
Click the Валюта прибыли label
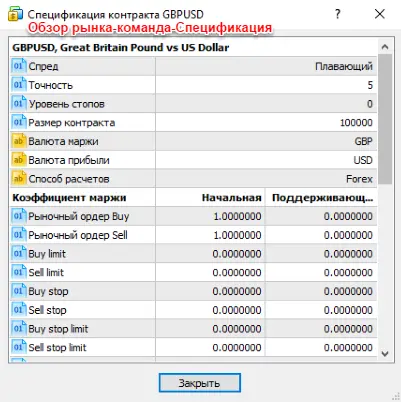pos(69,160)
